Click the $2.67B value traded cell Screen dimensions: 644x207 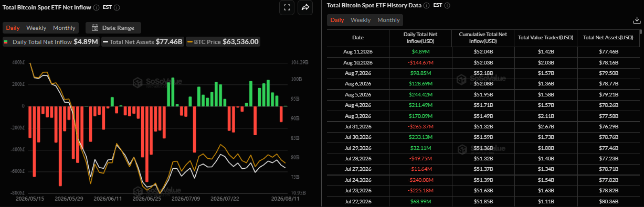(545, 127)
